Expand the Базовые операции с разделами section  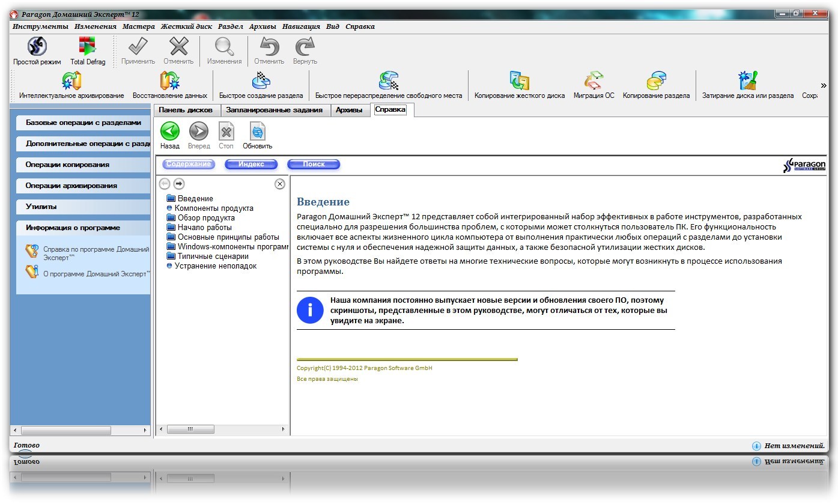tap(83, 123)
